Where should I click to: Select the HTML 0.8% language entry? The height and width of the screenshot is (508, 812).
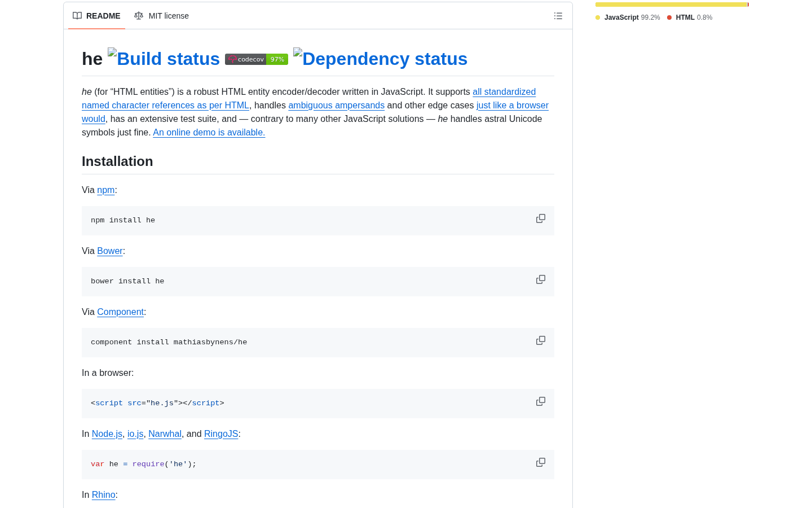[x=690, y=17]
